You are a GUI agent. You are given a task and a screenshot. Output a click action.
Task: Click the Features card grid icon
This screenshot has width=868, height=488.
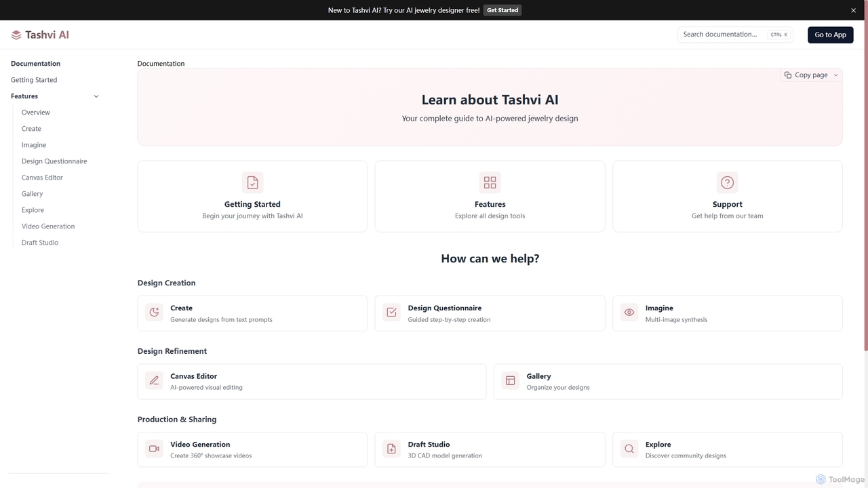click(490, 182)
